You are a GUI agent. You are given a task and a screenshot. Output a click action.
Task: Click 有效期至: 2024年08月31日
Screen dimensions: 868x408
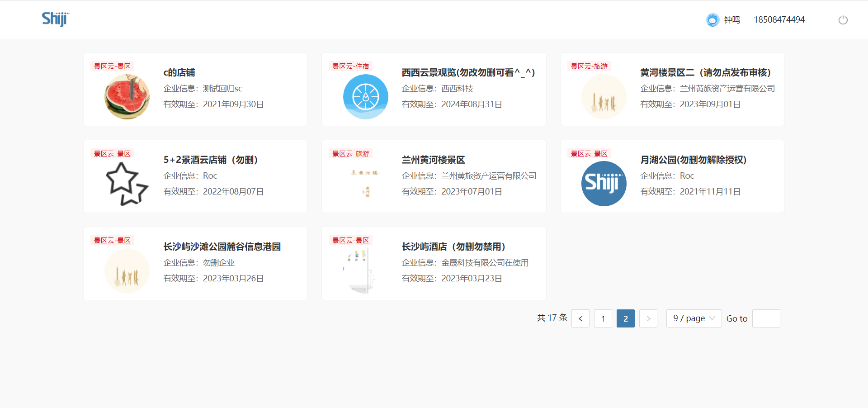[x=452, y=104]
